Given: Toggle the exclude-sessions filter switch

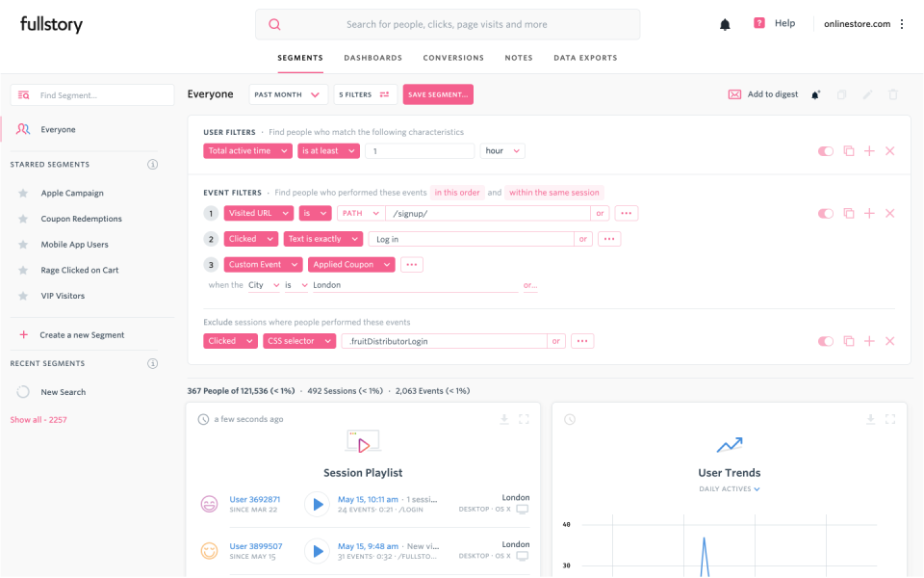Looking at the screenshot, I should (826, 341).
